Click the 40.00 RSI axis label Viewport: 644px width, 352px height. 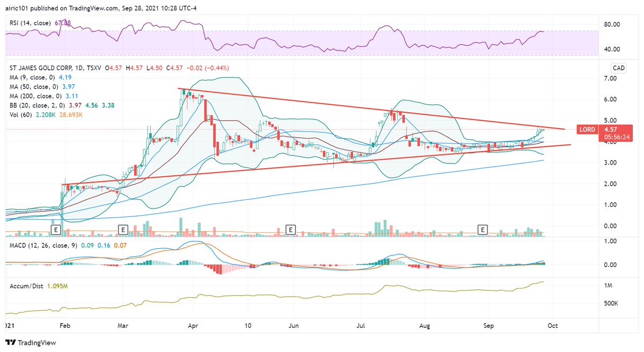[612, 49]
